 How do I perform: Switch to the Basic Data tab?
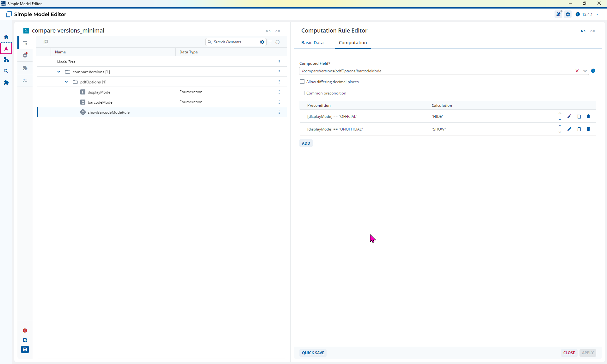pyautogui.click(x=312, y=43)
